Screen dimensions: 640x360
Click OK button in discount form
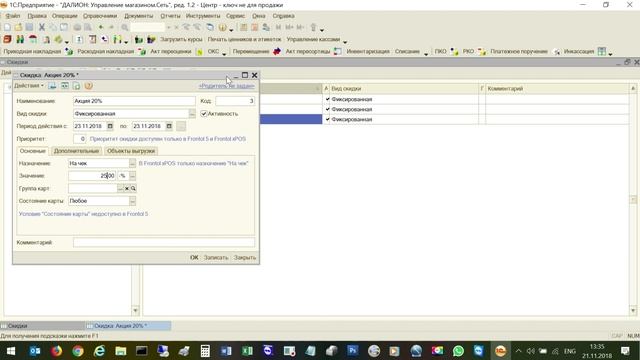194,258
